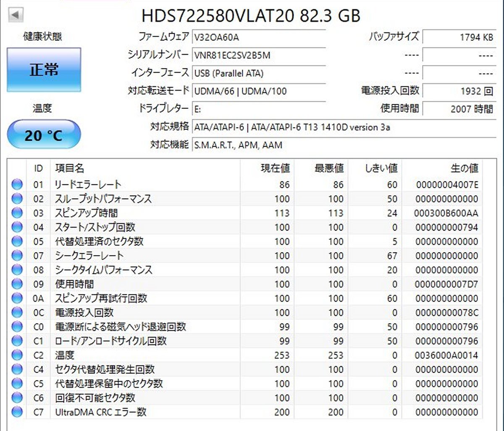Click the buffer size value 1794 KB
The image size is (504, 431).
[x=459, y=37]
